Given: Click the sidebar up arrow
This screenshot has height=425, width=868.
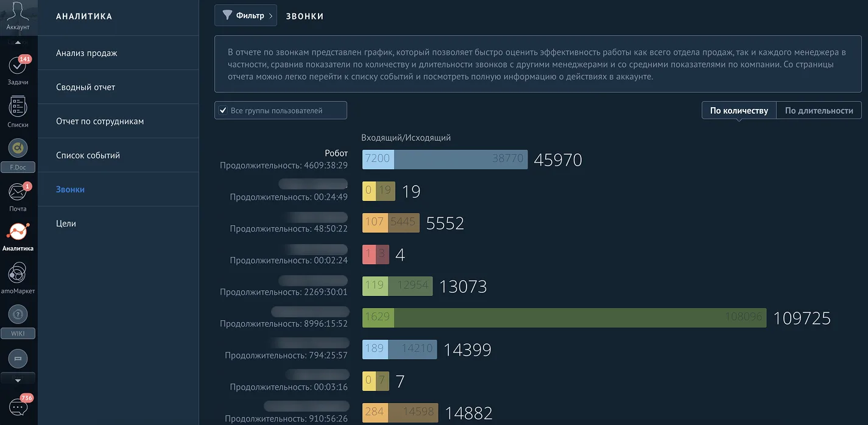Looking at the screenshot, I should pyautogui.click(x=18, y=43).
